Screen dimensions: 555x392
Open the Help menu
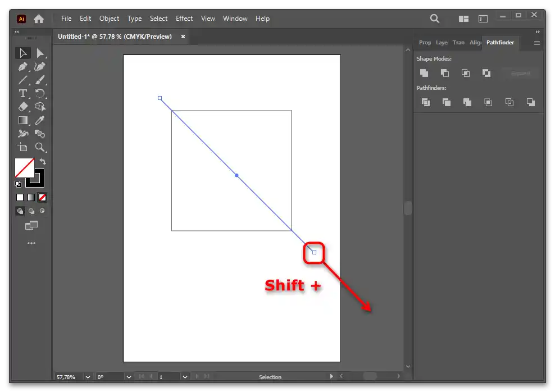tap(263, 19)
